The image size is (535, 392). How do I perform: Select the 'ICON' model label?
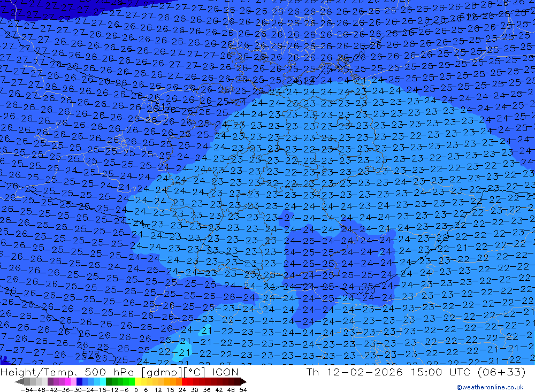[x=225, y=372]
